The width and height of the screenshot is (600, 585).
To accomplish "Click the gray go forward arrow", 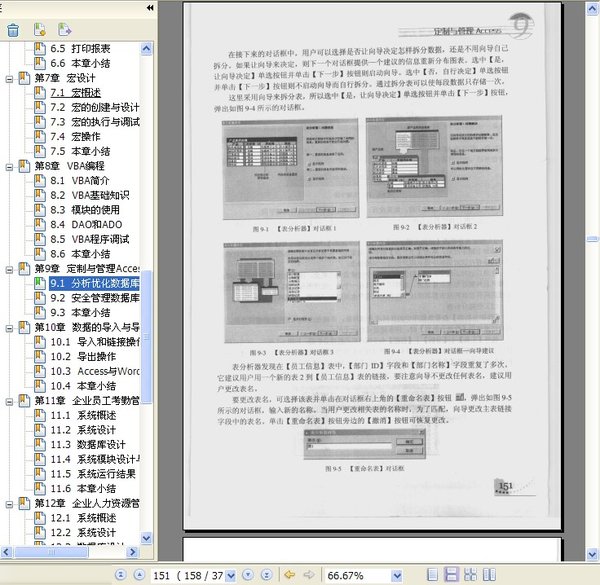I will click(x=308, y=574).
